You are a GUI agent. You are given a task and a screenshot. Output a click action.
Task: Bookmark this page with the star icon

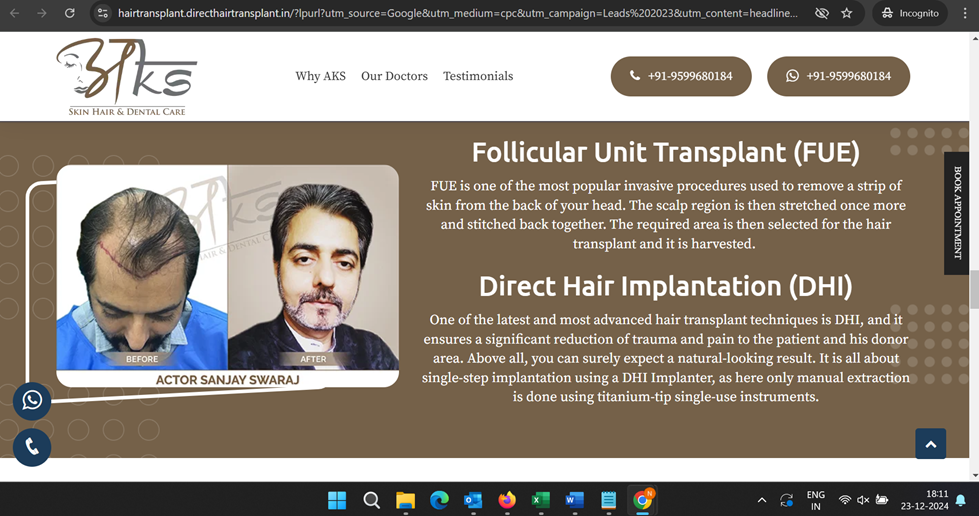pyautogui.click(x=847, y=13)
